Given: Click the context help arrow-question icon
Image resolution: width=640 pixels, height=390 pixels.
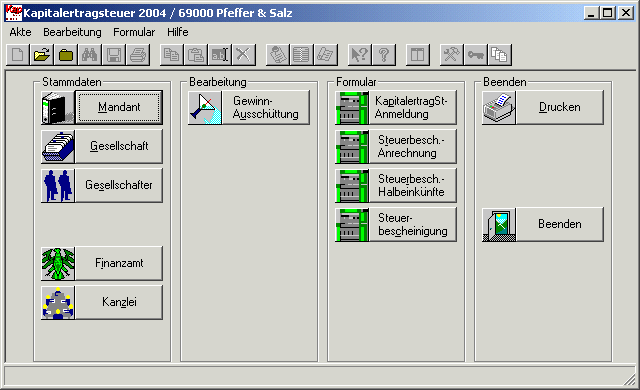Looking at the screenshot, I should click(360, 55).
